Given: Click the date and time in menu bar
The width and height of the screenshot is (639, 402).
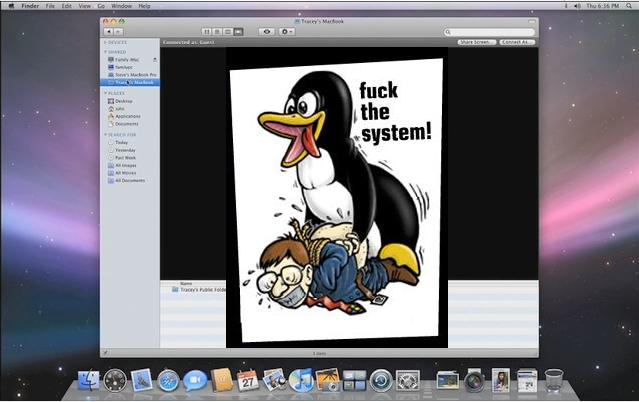Looking at the screenshot, I should [603, 6].
